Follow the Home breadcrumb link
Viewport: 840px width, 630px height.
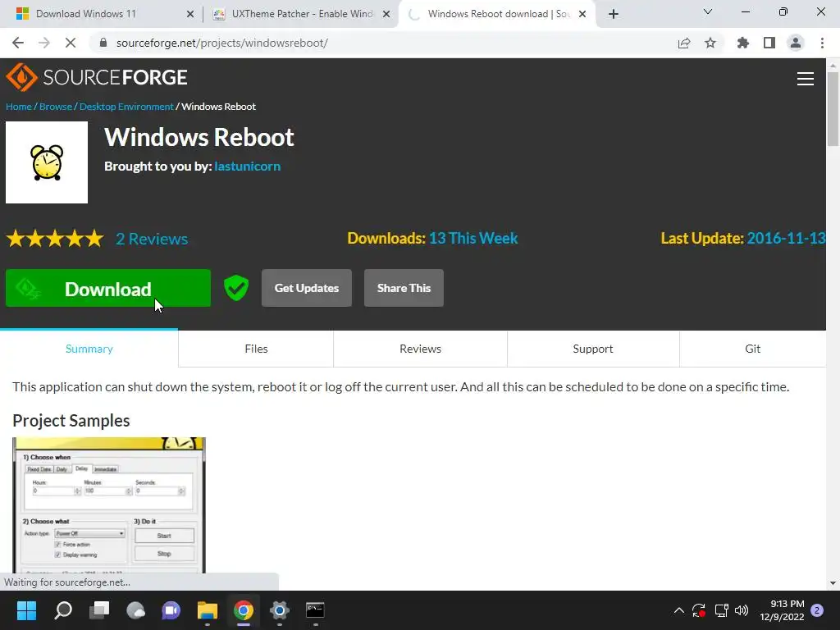[x=19, y=107]
